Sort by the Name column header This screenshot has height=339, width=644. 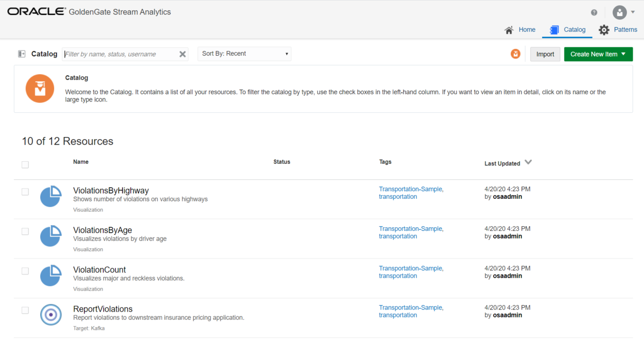coord(81,162)
